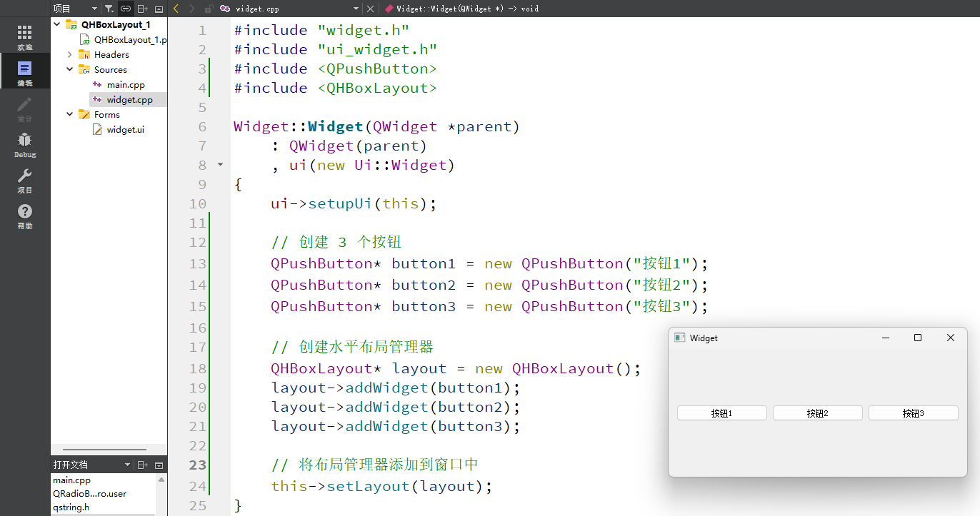
Task: Toggle synchronize with editor link icon
Action: [125, 8]
